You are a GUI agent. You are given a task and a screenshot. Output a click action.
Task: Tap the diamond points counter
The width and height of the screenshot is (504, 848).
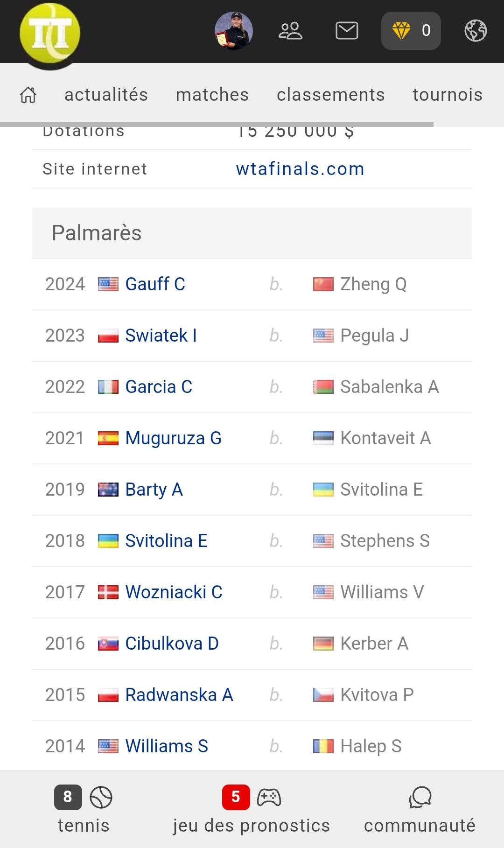(x=411, y=31)
